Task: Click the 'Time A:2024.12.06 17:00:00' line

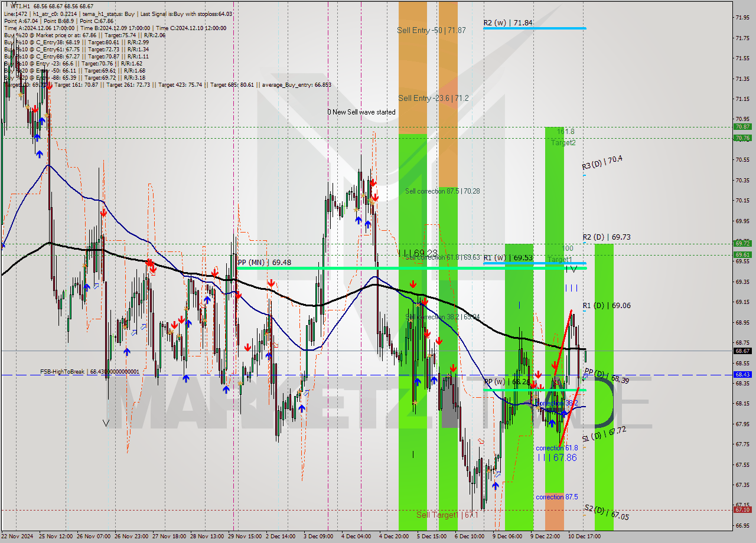Action: tap(40, 28)
